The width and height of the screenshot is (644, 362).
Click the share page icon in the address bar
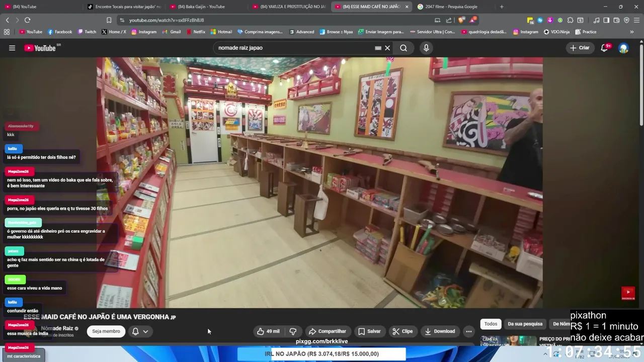tap(449, 20)
